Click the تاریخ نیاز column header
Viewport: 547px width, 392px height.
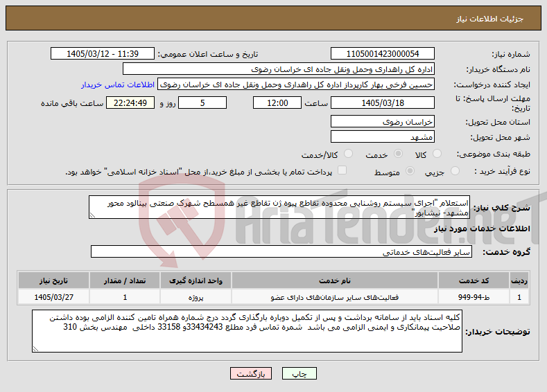click(53, 280)
